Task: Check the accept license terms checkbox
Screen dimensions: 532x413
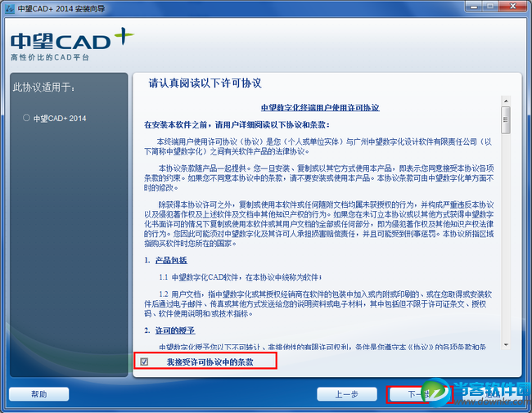Action: (x=144, y=361)
